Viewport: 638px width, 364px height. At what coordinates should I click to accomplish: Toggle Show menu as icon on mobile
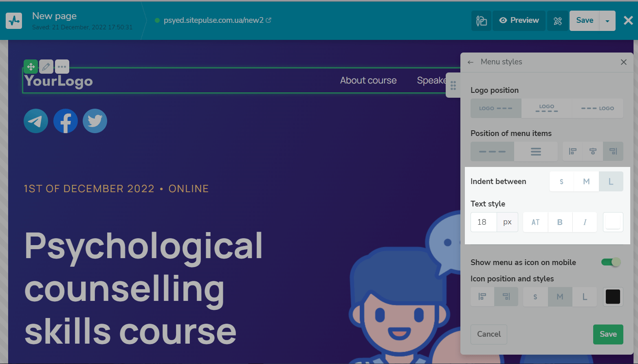(x=611, y=262)
